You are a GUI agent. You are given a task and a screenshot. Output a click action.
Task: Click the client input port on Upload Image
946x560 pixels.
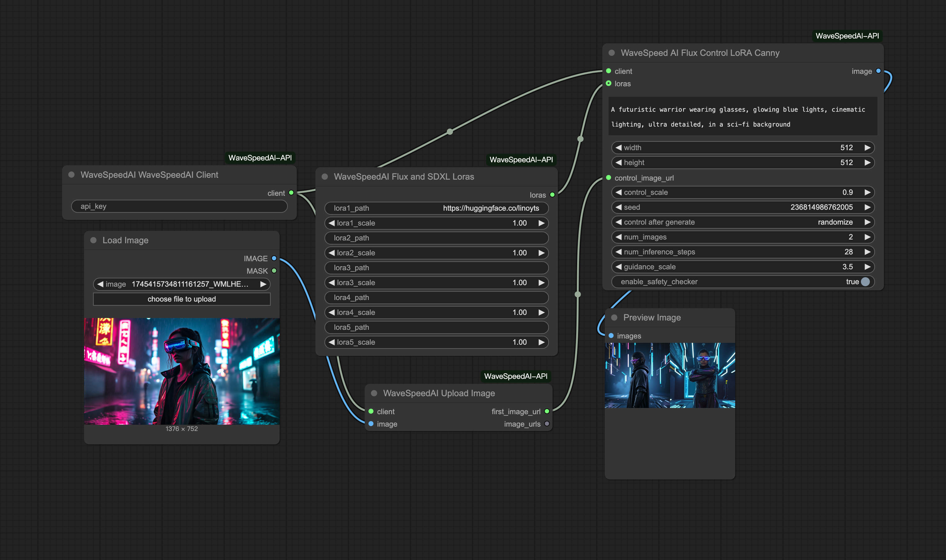[370, 411]
